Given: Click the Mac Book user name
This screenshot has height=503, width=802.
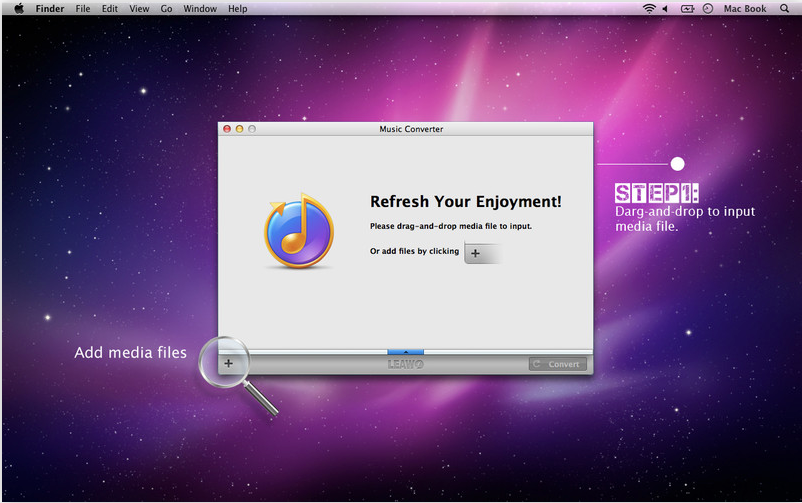Looking at the screenshot, I should point(745,9).
